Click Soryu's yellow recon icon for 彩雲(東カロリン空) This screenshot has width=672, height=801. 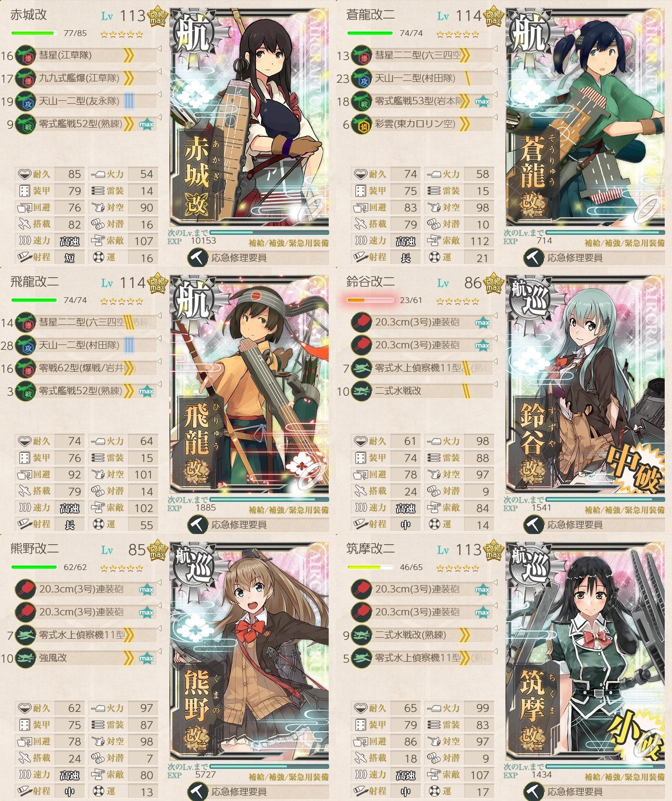[x=361, y=124]
